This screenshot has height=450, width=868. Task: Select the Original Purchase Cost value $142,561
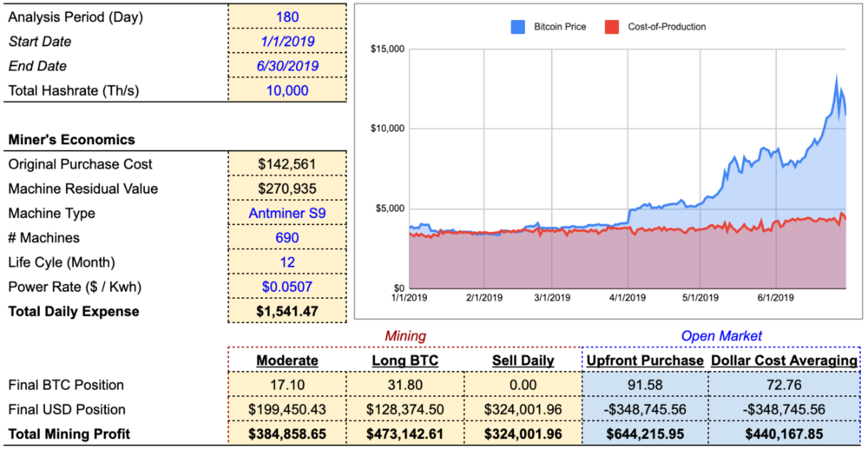click(287, 164)
